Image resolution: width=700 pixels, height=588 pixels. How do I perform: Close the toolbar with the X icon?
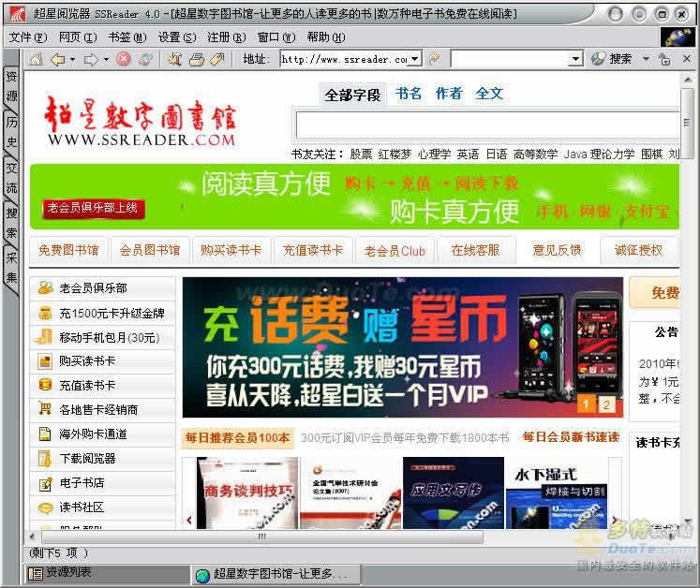click(687, 58)
